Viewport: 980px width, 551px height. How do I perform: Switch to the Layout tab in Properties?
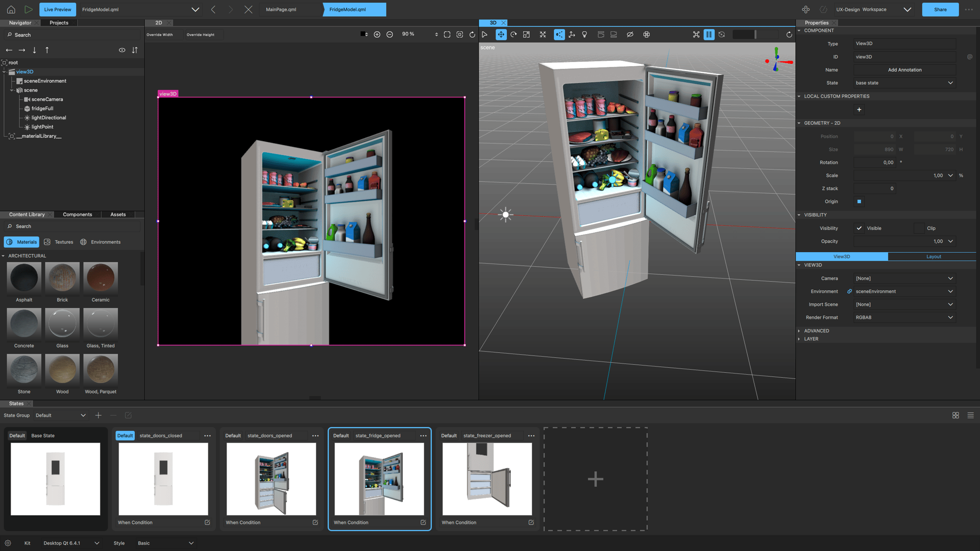[933, 256]
